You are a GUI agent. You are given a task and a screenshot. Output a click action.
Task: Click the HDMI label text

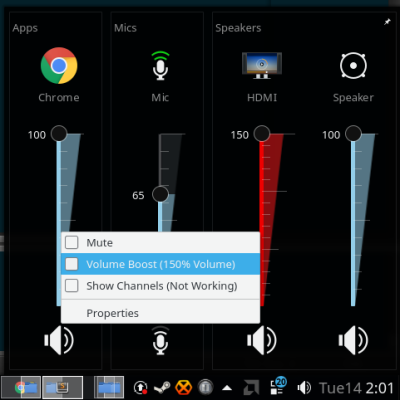click(262, 97)
